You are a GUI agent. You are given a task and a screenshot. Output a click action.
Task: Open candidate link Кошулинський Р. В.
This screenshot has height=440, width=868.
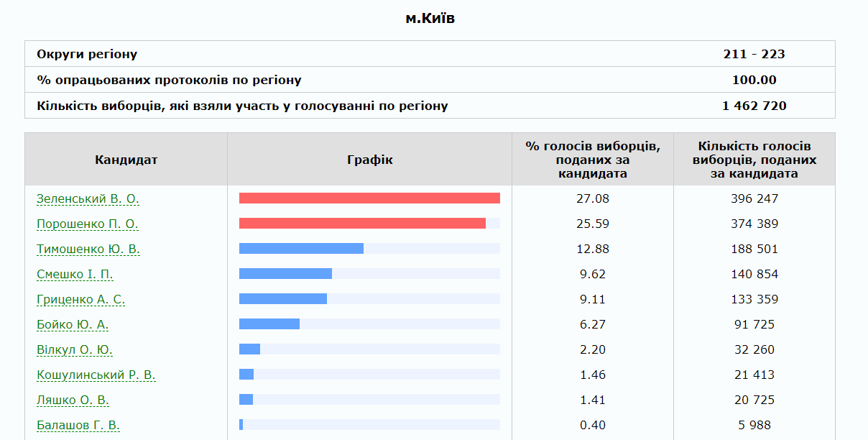tap(96, 375)
